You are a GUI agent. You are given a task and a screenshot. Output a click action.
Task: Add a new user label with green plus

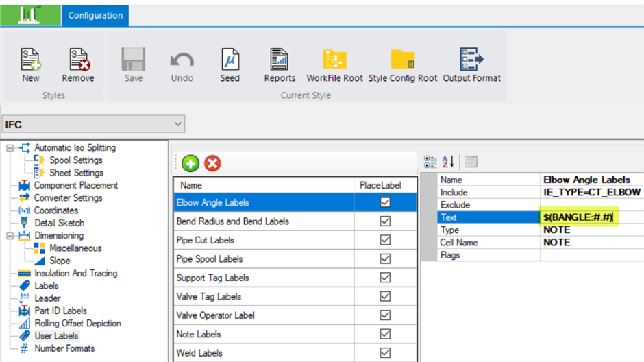(x=190, y=164)
